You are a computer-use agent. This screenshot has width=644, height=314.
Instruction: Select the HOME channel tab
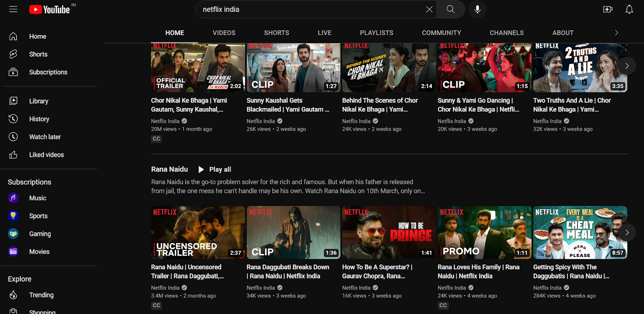(x=175, y=33)
